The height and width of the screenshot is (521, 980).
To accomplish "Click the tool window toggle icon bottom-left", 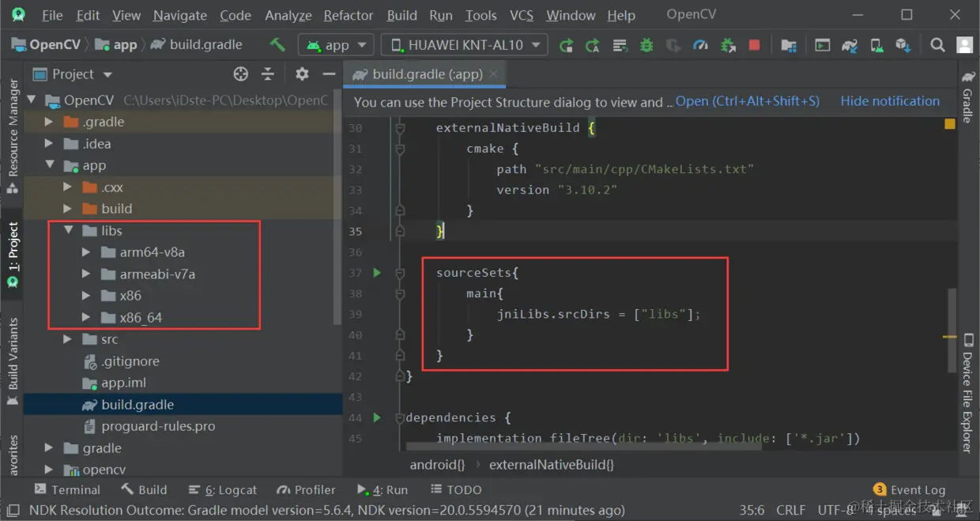I will [x=12, y=510].
